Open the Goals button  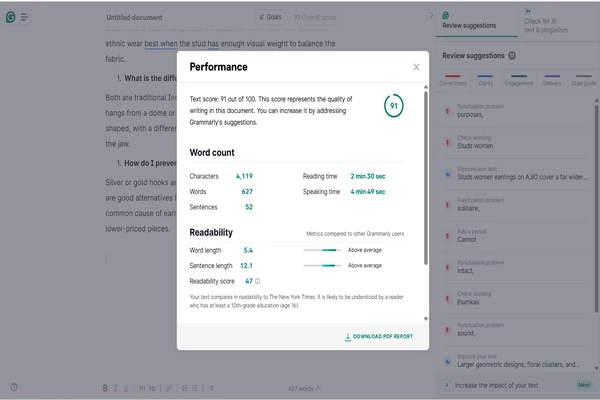271,17
